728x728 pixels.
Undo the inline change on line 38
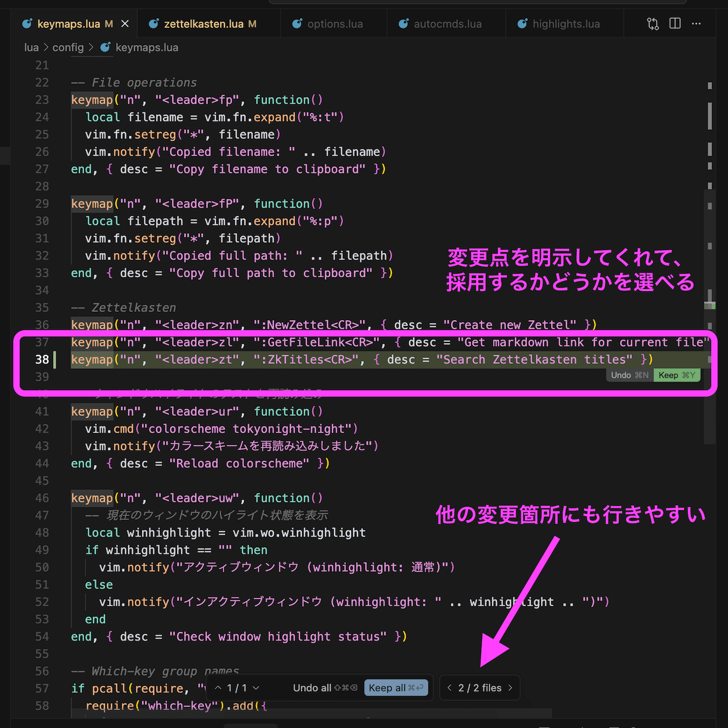630,375
